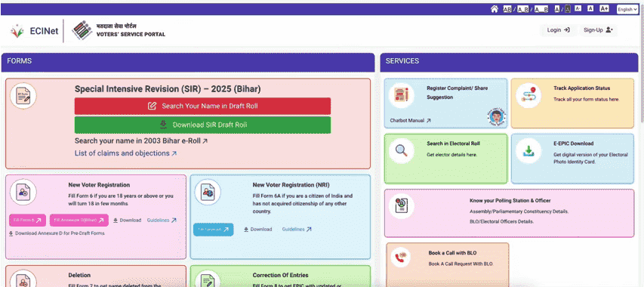Open Track Application Status heading

point(581,88)
